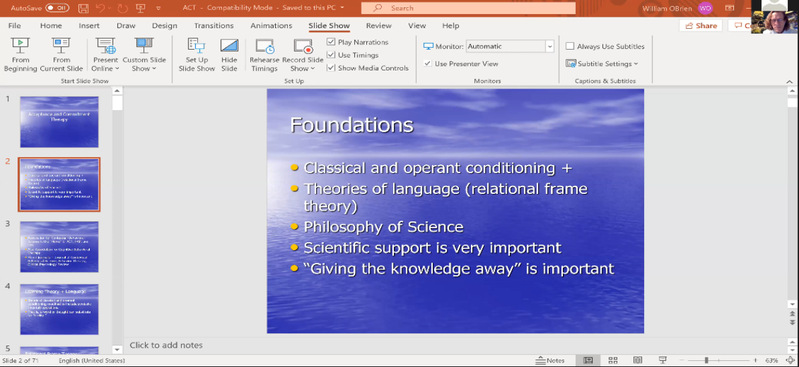
Task: Open the Monitor dropdown list
Action: click(x=549, y=46)
